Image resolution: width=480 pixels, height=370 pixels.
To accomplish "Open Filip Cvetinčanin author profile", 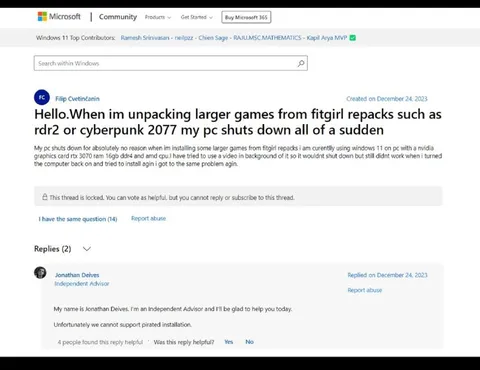I will coord(77,99).
